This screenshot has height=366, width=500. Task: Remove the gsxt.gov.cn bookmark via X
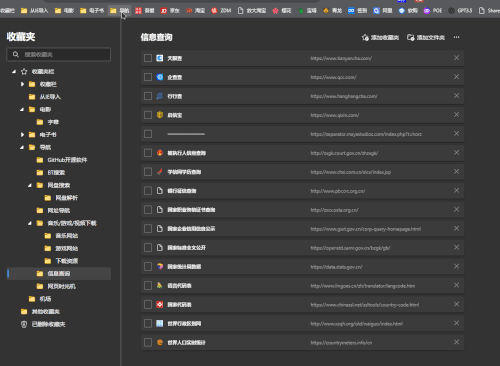(457, 228)
